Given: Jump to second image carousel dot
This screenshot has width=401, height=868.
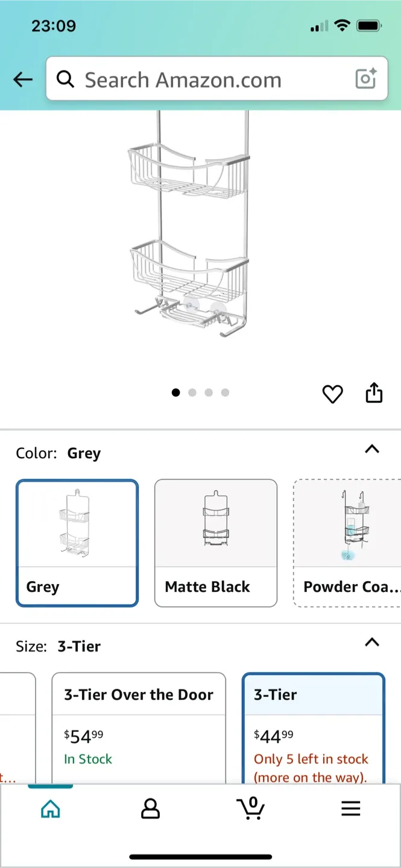Looking at the screenshot, I should (x=192, y=392).
